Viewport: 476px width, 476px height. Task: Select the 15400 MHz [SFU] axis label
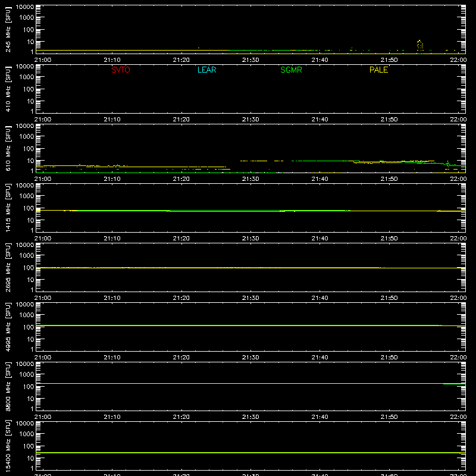pyautogui.click(x=8, y=446)
